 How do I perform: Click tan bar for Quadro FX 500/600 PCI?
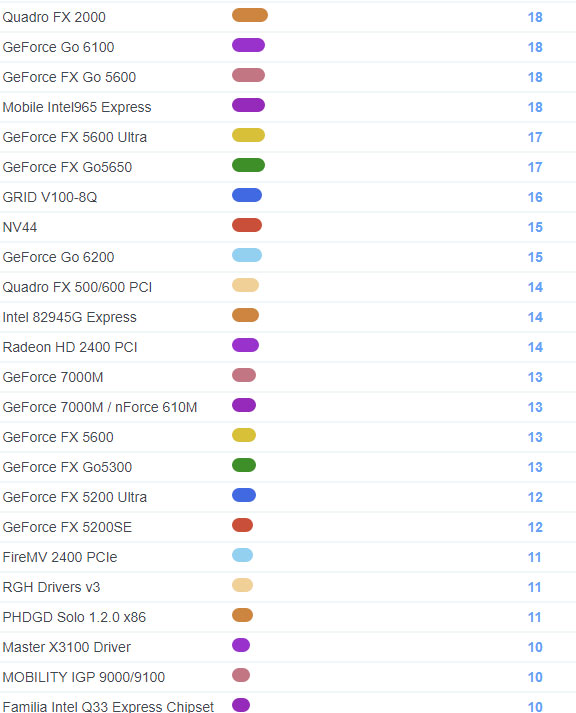(x=245, y=285)
